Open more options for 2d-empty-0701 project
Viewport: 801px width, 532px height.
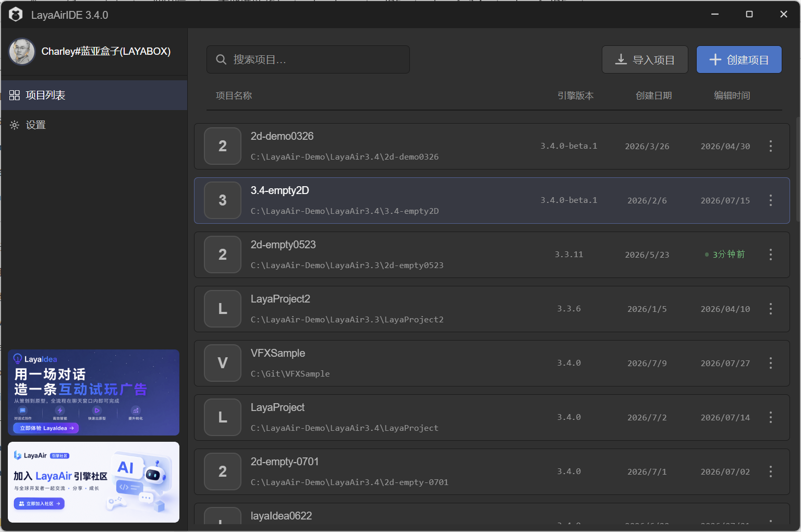(770, 471)
